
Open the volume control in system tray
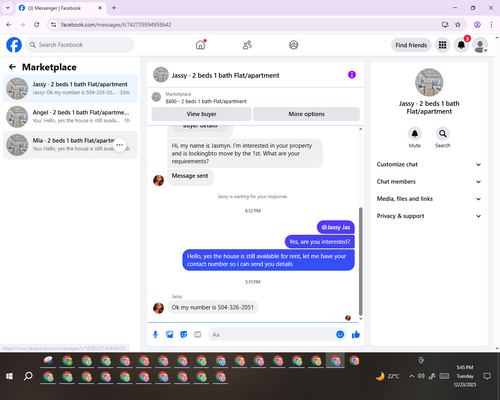click(421, 376)
